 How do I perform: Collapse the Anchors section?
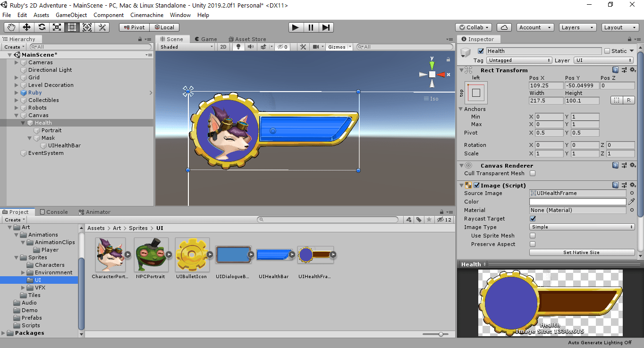(461, 109)
